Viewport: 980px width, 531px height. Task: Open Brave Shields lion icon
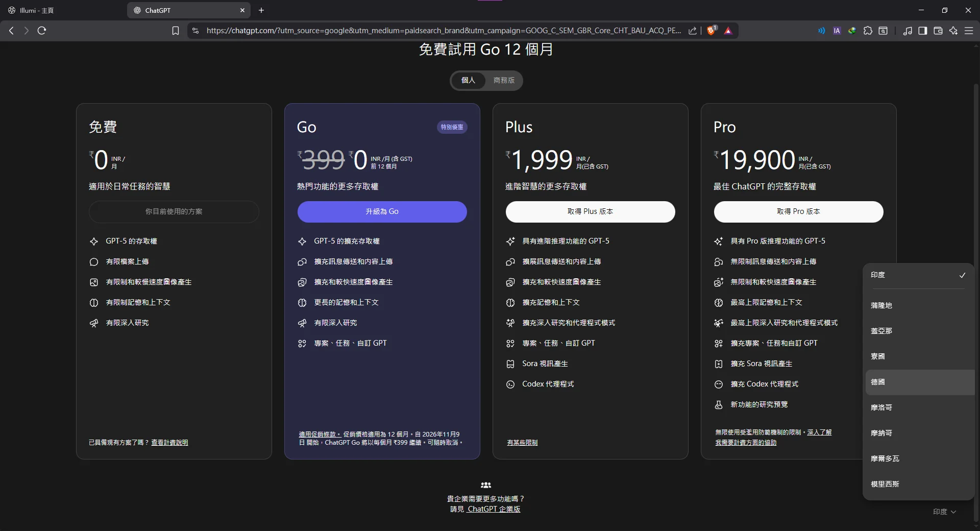[x=711, y=31]
